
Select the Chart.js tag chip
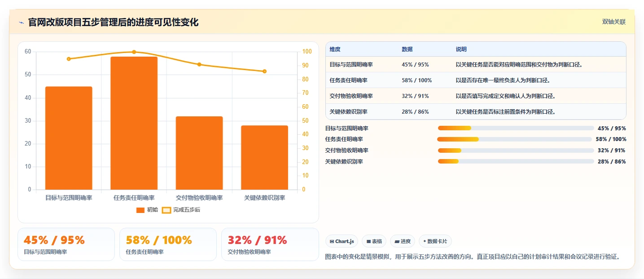click(342, 241)
